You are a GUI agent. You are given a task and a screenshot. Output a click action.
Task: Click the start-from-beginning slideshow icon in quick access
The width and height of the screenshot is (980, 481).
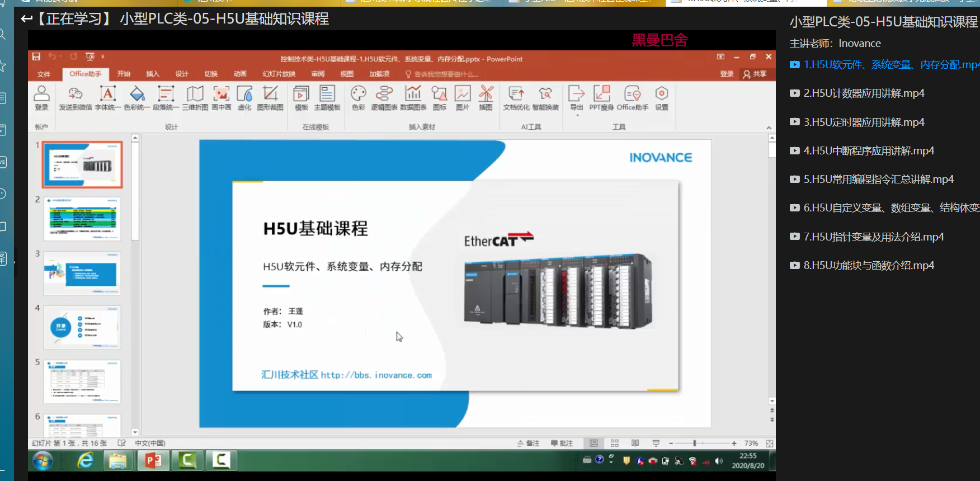90,56
